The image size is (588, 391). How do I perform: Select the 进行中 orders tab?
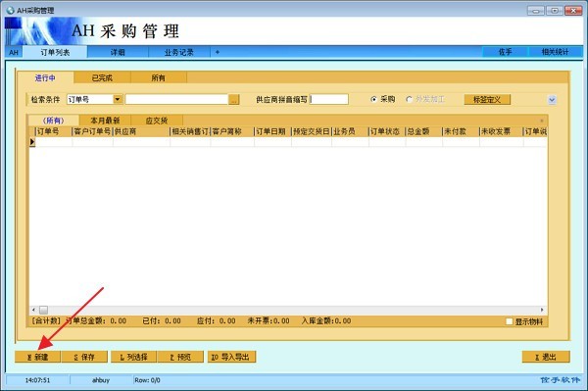click(45, 78)
